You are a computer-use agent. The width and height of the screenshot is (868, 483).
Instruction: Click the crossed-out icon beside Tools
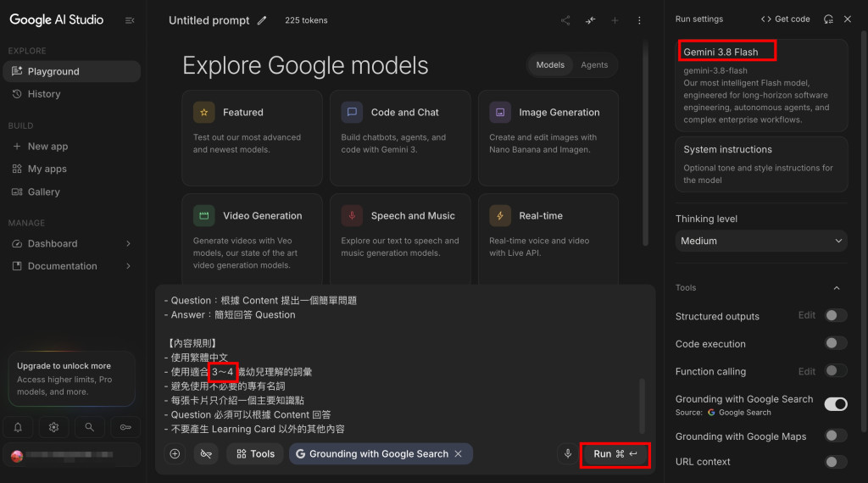pyautogui.click(x=206, y=453)
